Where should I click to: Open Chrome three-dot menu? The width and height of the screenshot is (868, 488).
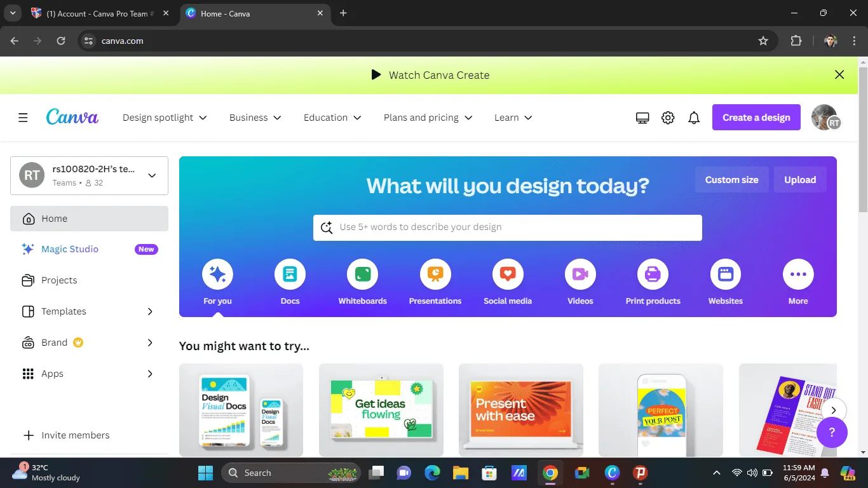click(854, 41)
